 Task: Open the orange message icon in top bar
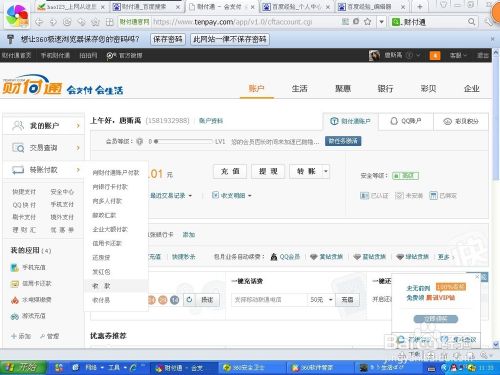(435, 55)
